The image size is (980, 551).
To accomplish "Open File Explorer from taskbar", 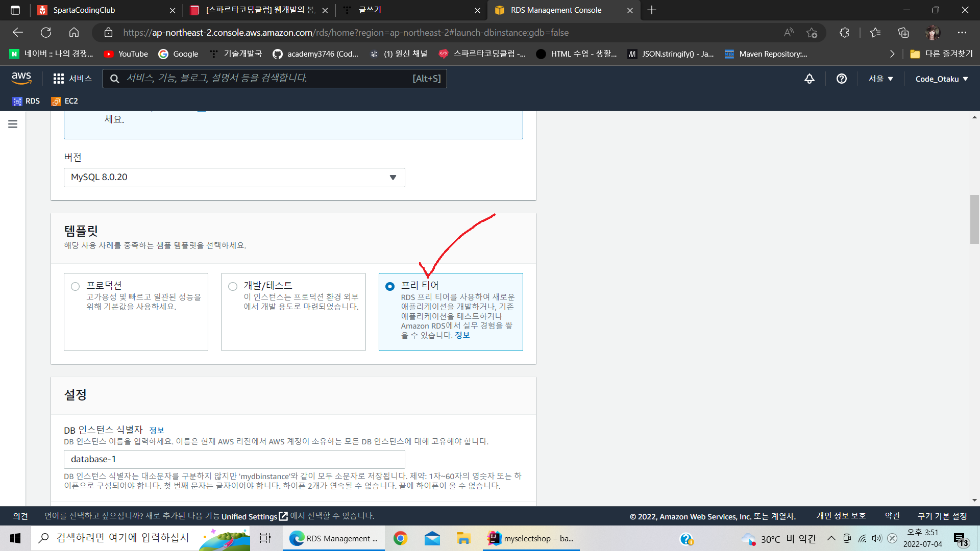I will tap(463, 538).
